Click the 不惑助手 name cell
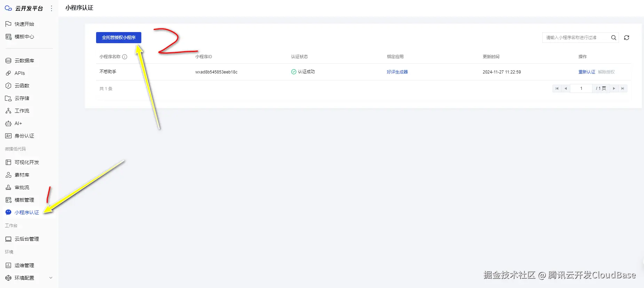The height and width of the screenshot is (288, 644). pyautogui.click(x=108, y=72)
